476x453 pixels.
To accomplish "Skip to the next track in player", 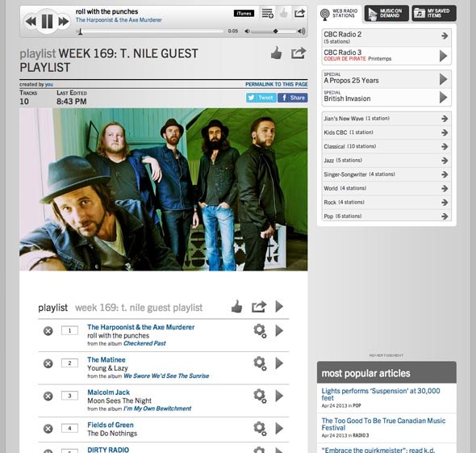I will point(64,22).
